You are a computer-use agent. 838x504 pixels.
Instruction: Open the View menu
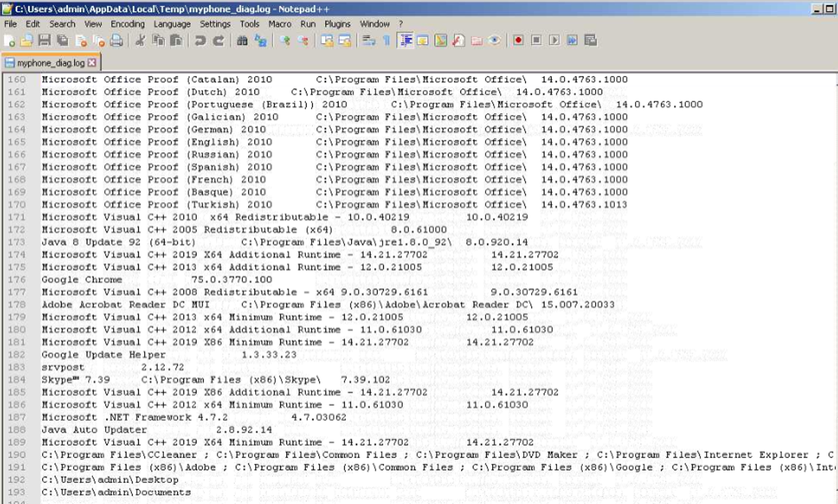pyautogui.click(x=93, y=24)
